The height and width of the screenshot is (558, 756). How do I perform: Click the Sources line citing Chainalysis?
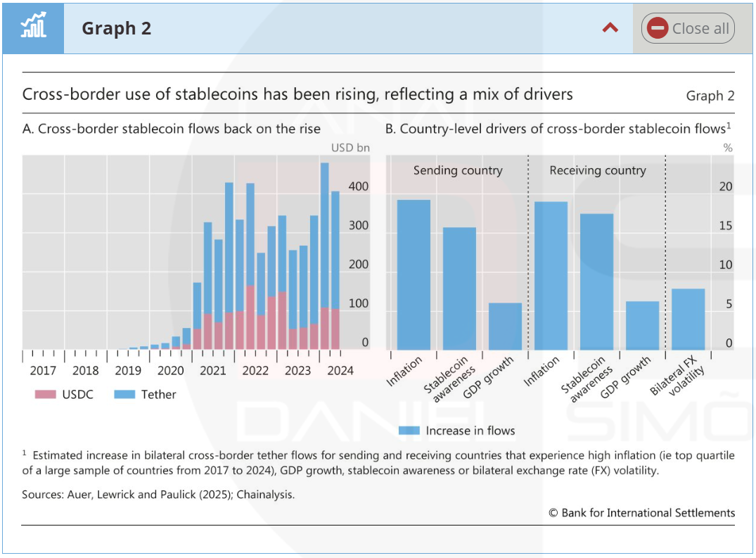(158, 495)
